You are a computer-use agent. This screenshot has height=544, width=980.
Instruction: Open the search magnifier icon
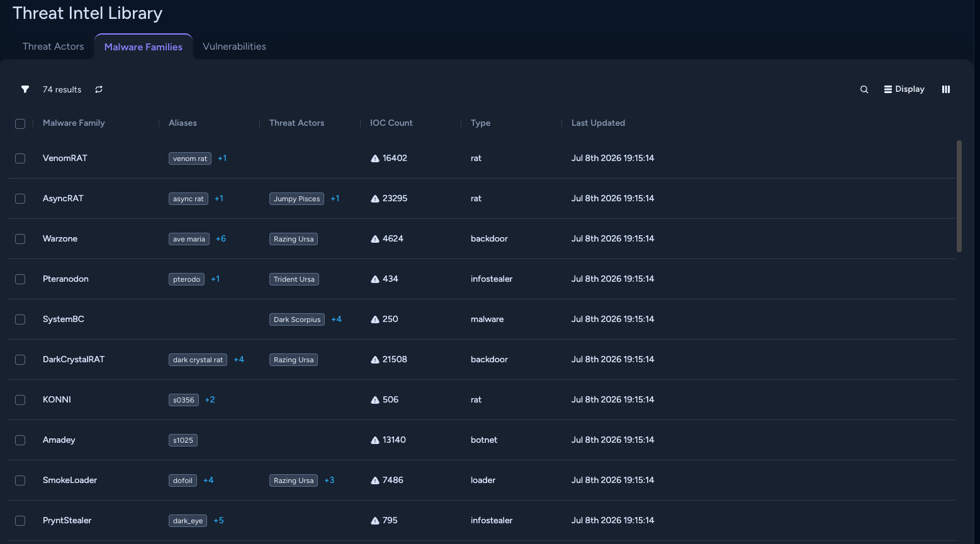864,89
